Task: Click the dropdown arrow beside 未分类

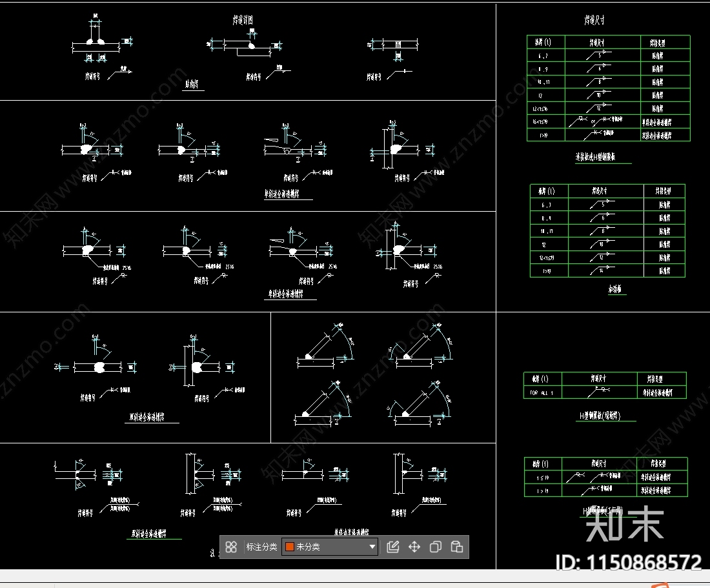Action: (x=372, y=547)
